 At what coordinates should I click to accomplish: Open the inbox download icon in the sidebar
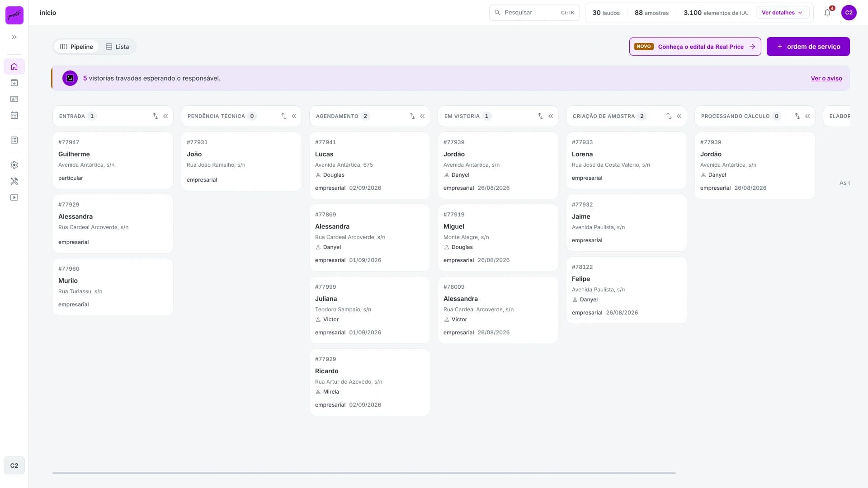(x=14, y=83)
